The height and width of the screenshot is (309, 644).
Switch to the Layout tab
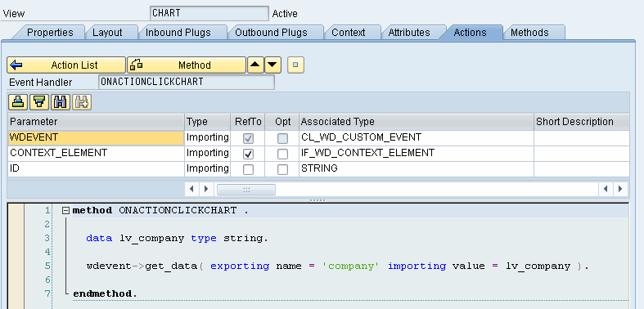[107, 33]
